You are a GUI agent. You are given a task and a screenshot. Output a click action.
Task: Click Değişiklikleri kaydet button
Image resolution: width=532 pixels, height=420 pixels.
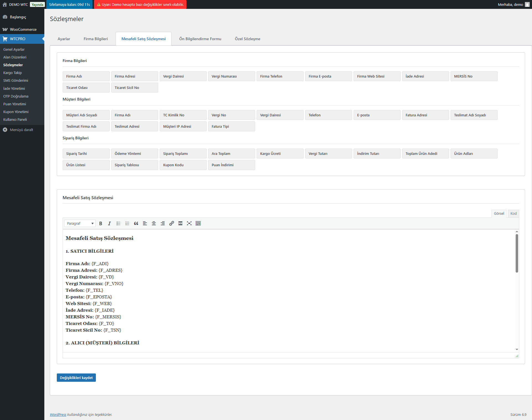click(76, 378)
